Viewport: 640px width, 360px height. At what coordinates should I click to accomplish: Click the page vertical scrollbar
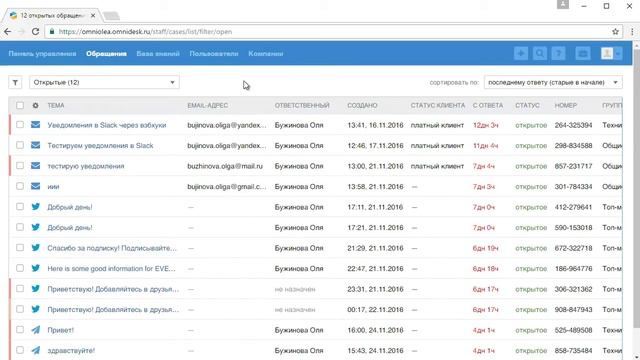pos(636,188)
